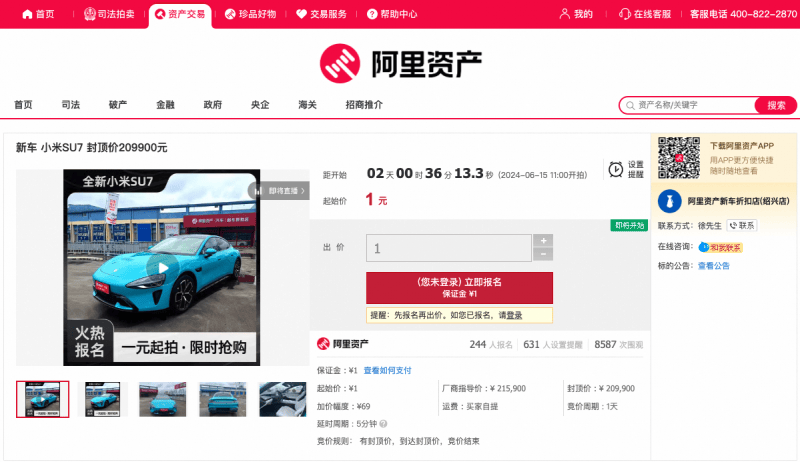The width and height of the screenshot is (800, 462).
Task: Click the 延时周期 help question icon
Action: pos(383,424)
